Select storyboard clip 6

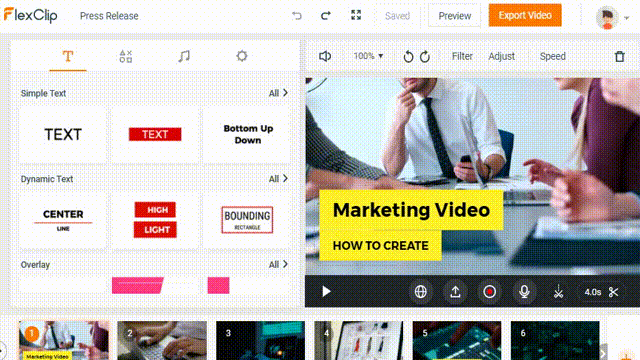click(555, 340)
